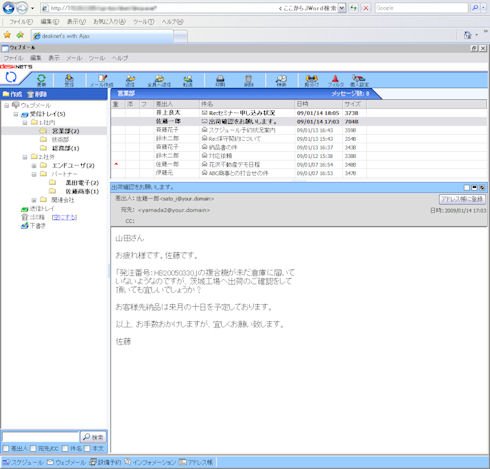Enable the 本文 search checkbox
Viewport: 490px width, 469px height.
(x=87, y=449)
